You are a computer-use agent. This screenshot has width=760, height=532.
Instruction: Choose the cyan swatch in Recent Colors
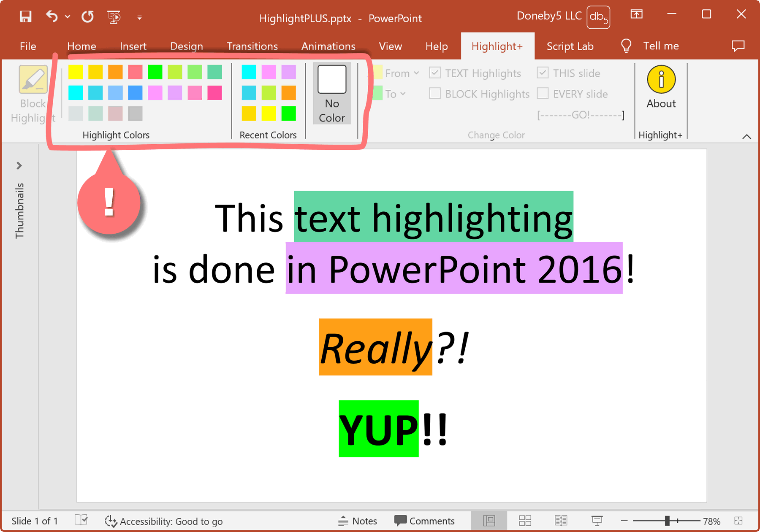(x=249, y=72)
